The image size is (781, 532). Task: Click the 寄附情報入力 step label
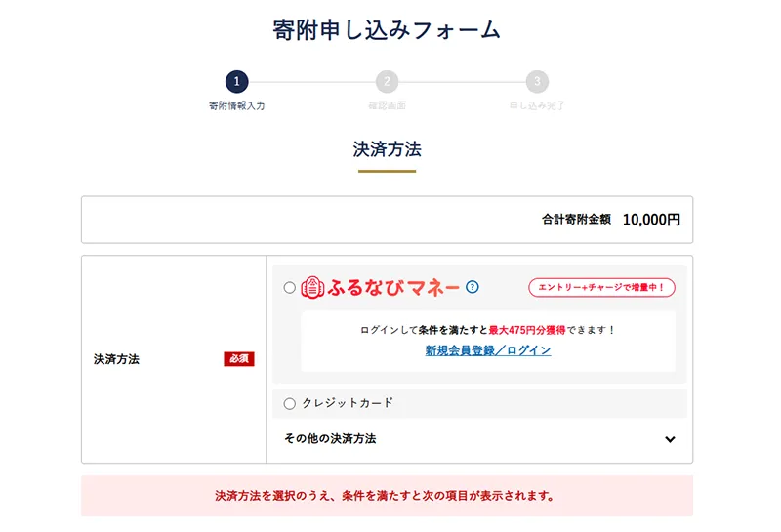tap(236, 105)
